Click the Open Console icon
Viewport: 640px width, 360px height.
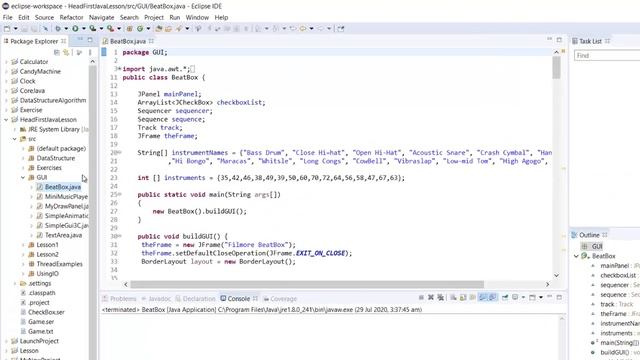click(x=532, y=298)
